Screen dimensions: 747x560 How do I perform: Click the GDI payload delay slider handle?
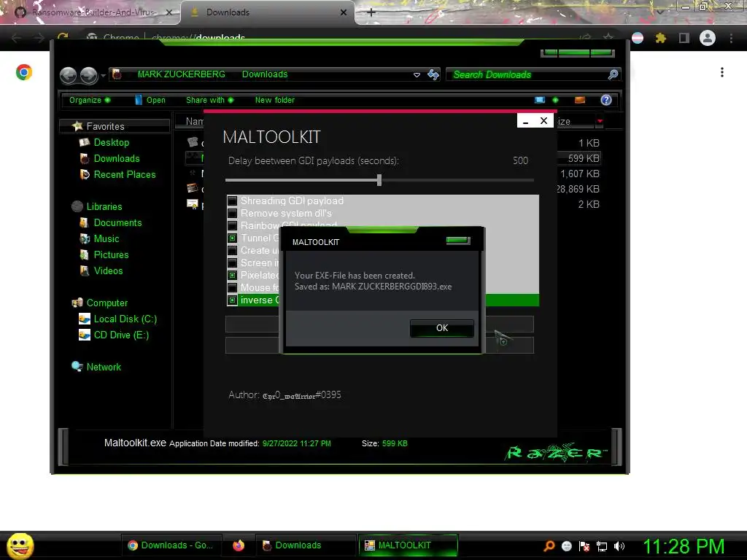(x=379, y=180)
